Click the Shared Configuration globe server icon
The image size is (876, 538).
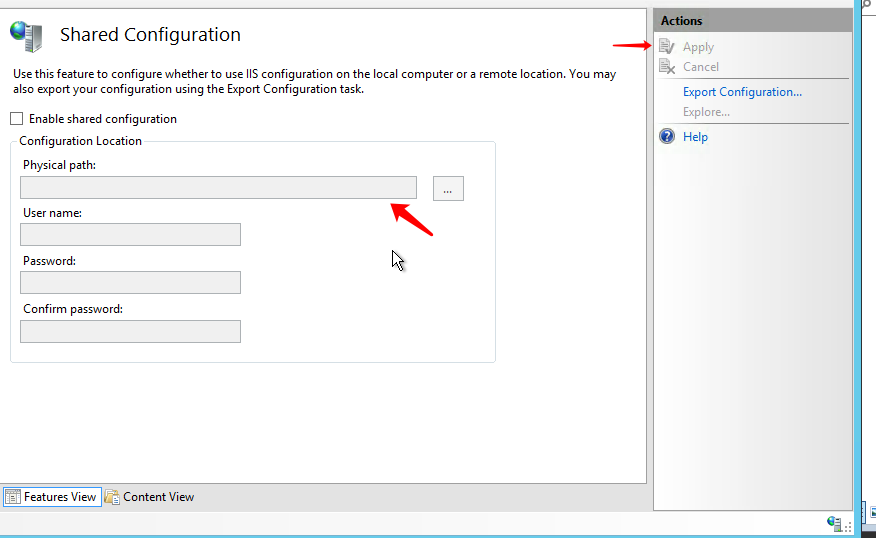[26, 35]
